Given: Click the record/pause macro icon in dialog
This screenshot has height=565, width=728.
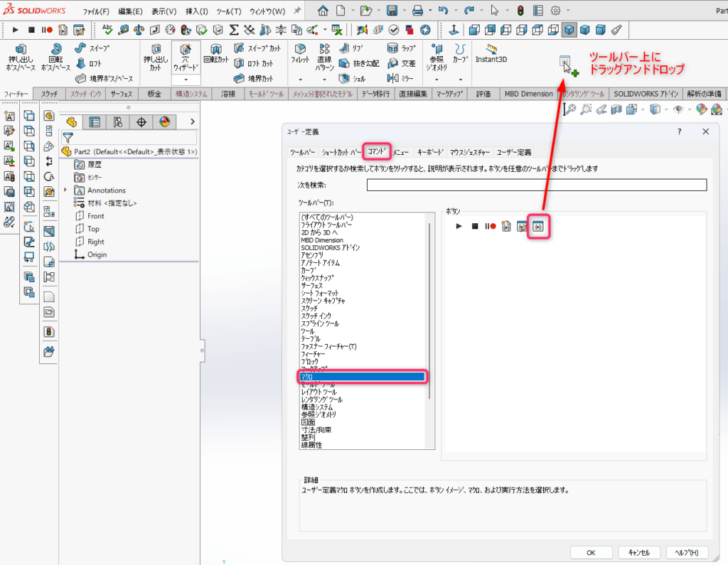Looking at the screenshot, I should tap(491, 226).
